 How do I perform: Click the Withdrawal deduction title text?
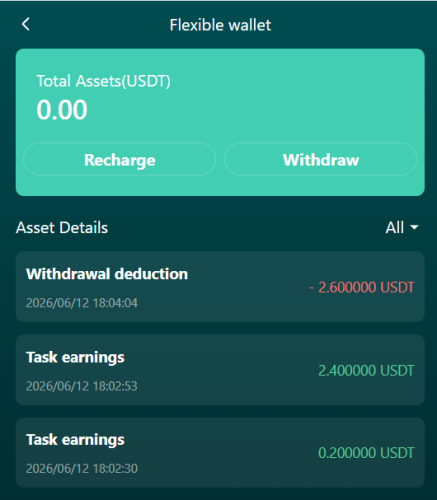pos(107,274)
